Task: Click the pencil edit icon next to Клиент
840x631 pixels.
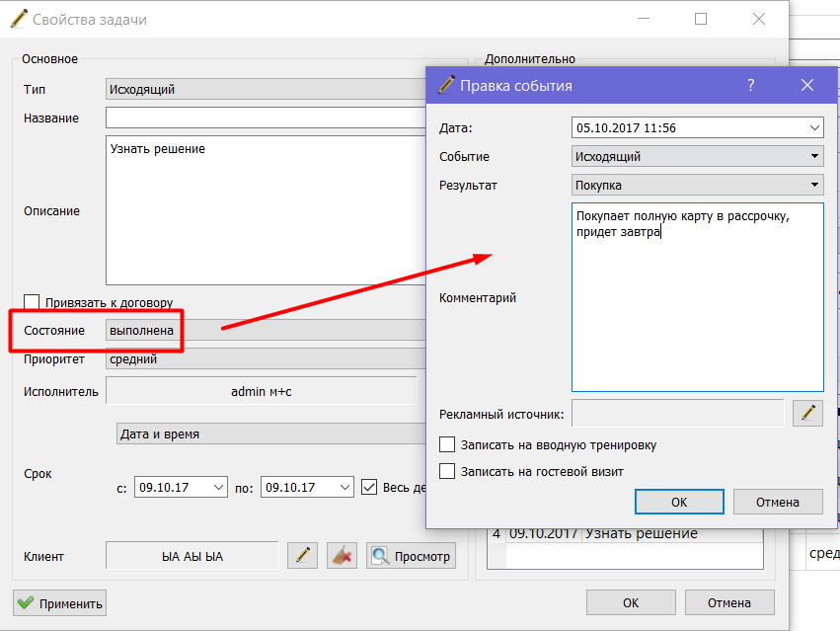Action: click(303, 555)
